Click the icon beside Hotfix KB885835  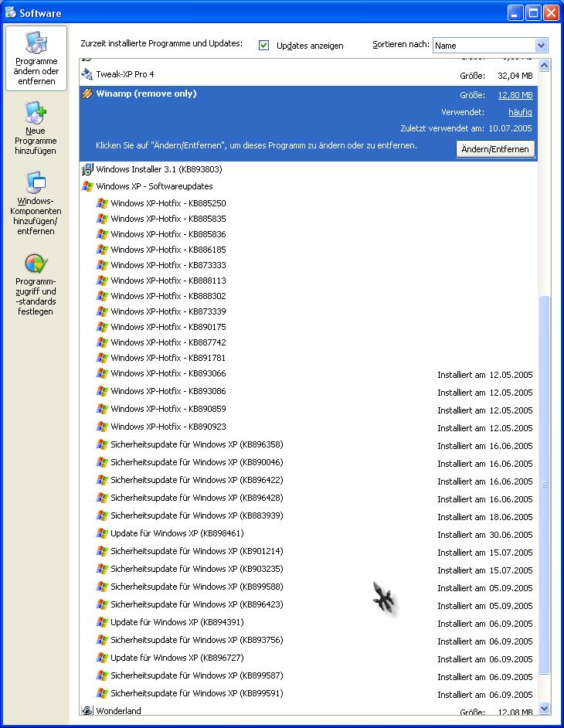click(102, 219)
